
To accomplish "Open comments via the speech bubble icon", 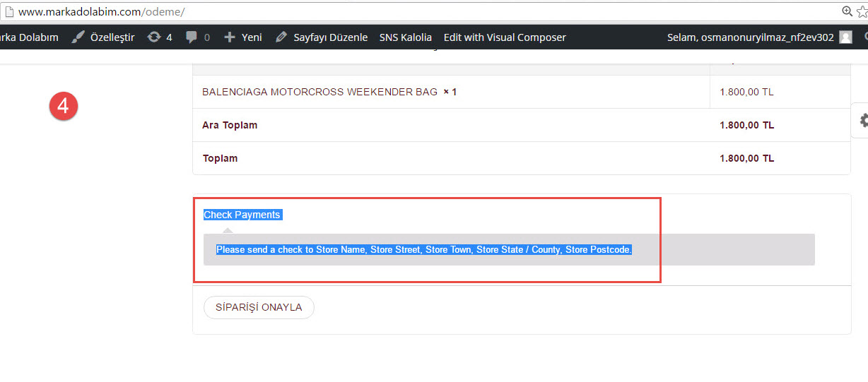I will (x=192, y=37).
